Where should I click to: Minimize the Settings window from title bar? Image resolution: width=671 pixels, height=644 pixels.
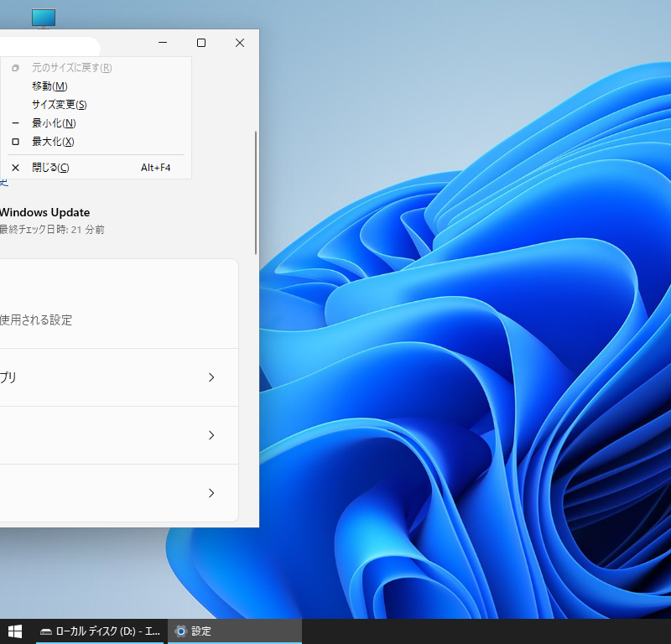(163, 43)
